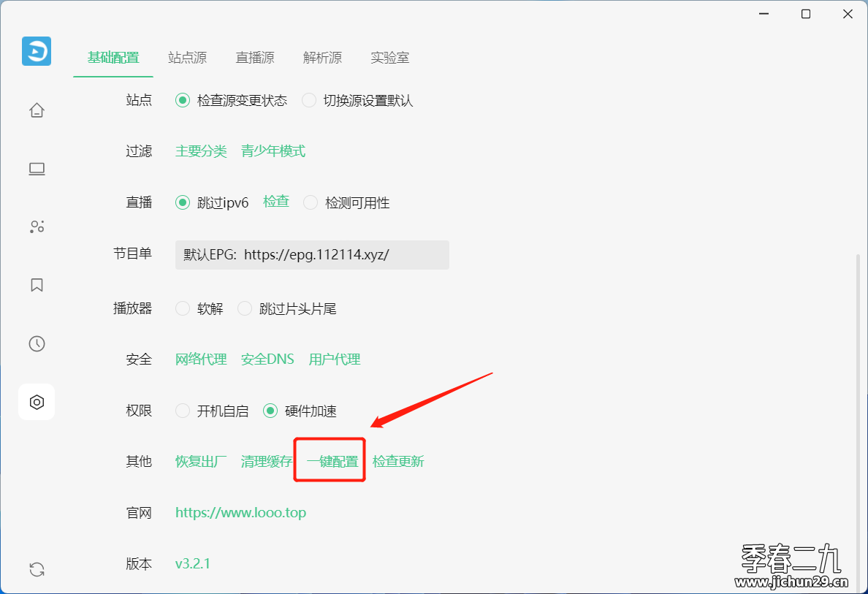Click the refresh icon at sidebar bottom

[37, 569]
